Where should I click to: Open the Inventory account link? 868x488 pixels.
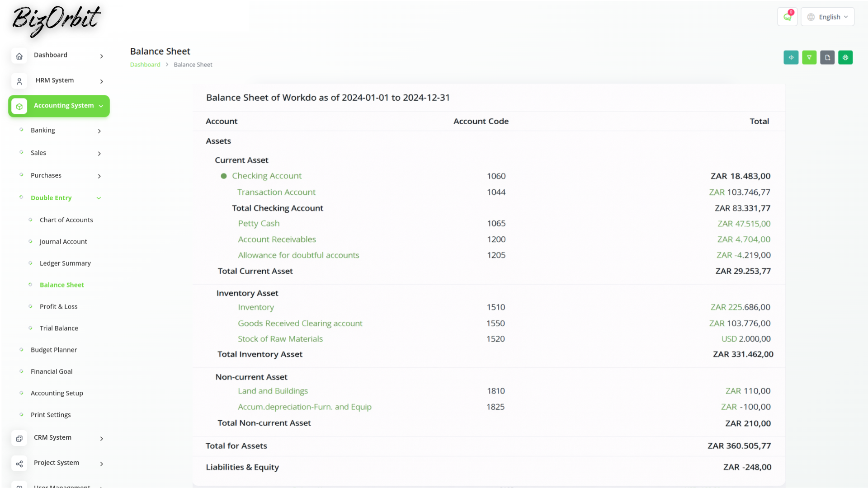click(256, 307)
